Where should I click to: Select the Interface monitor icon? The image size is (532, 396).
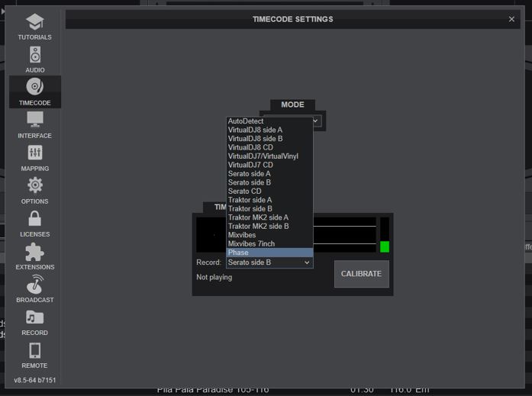34,121
